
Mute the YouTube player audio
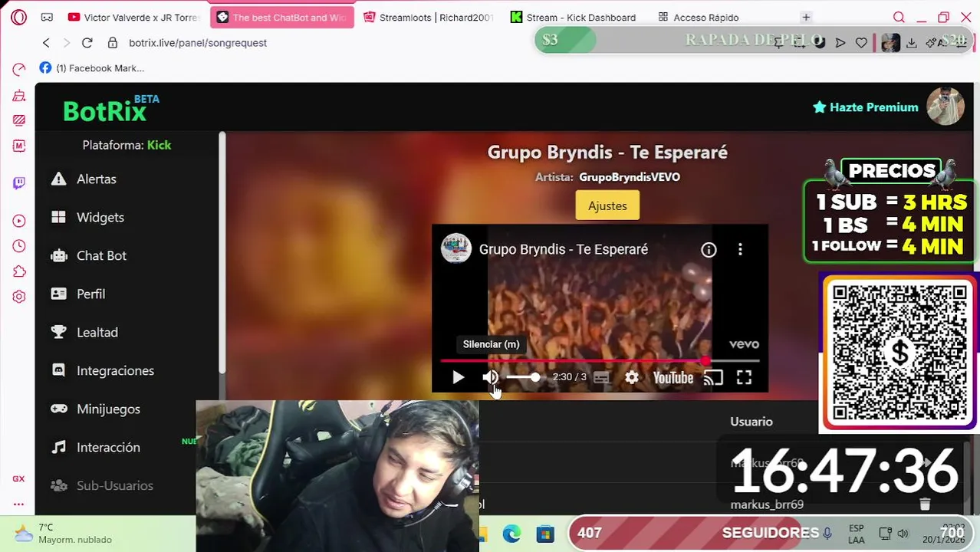490,377
